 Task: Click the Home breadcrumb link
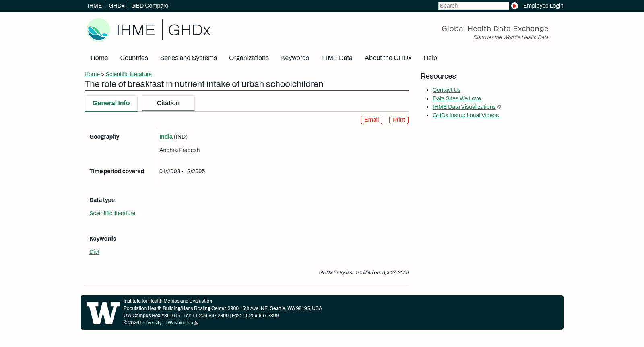pyautogui.click(x=92, y=74)
